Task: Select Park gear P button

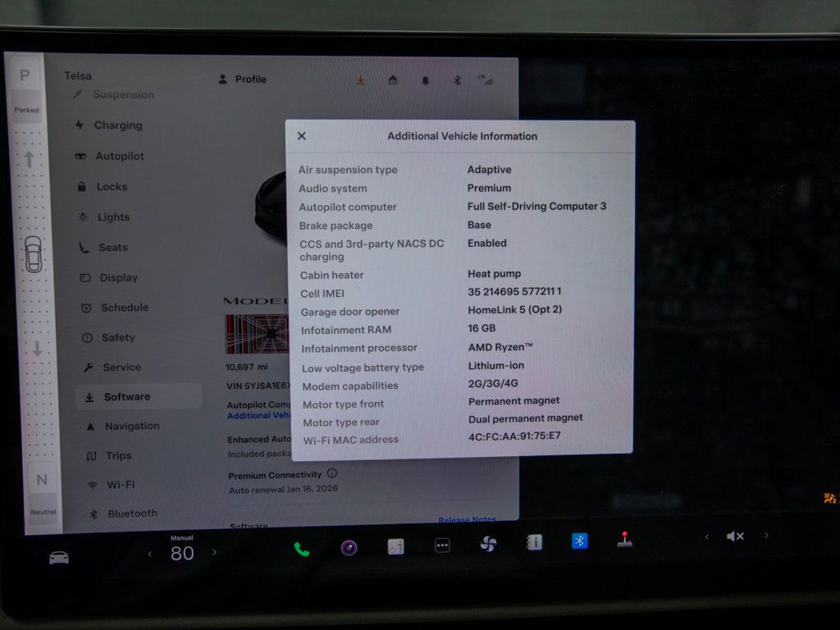Action: [25, 76]
